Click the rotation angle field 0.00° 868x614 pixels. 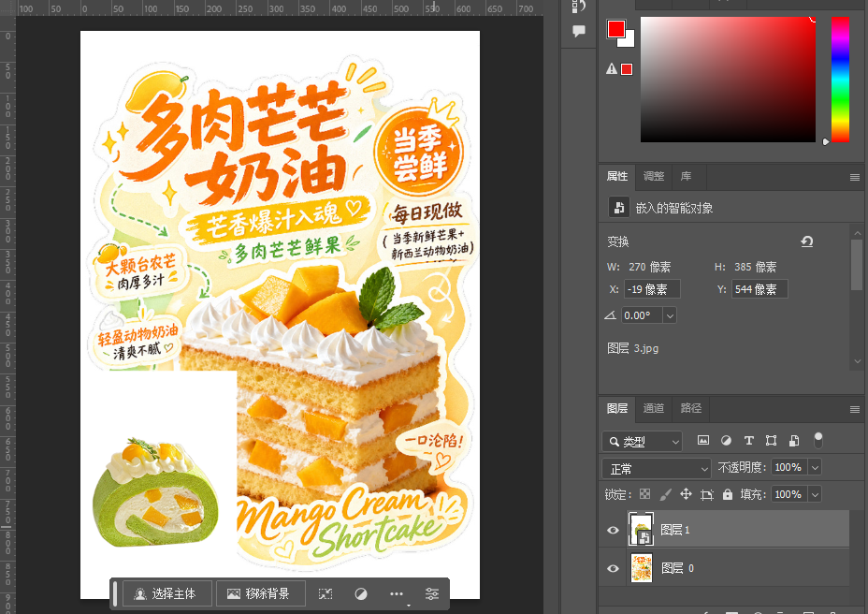[643, 315]
